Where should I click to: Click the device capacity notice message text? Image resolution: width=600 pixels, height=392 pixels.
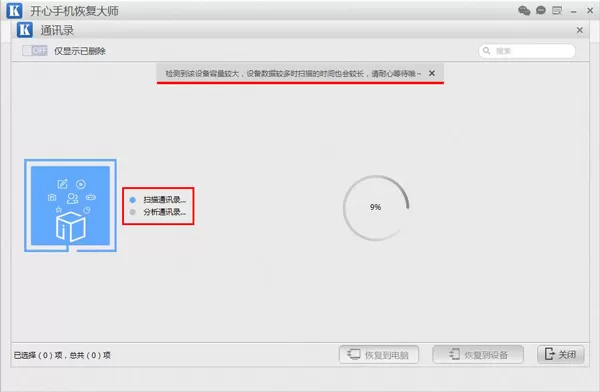pos(293,73)
